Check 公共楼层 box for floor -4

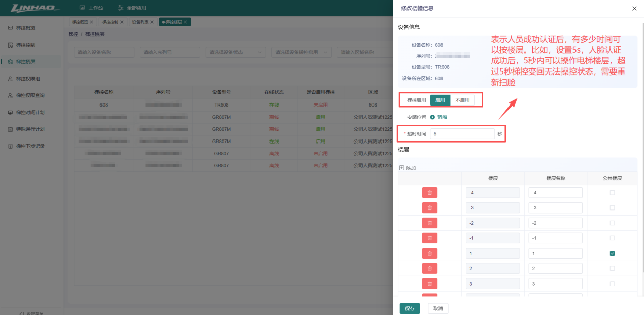[612, 193]
